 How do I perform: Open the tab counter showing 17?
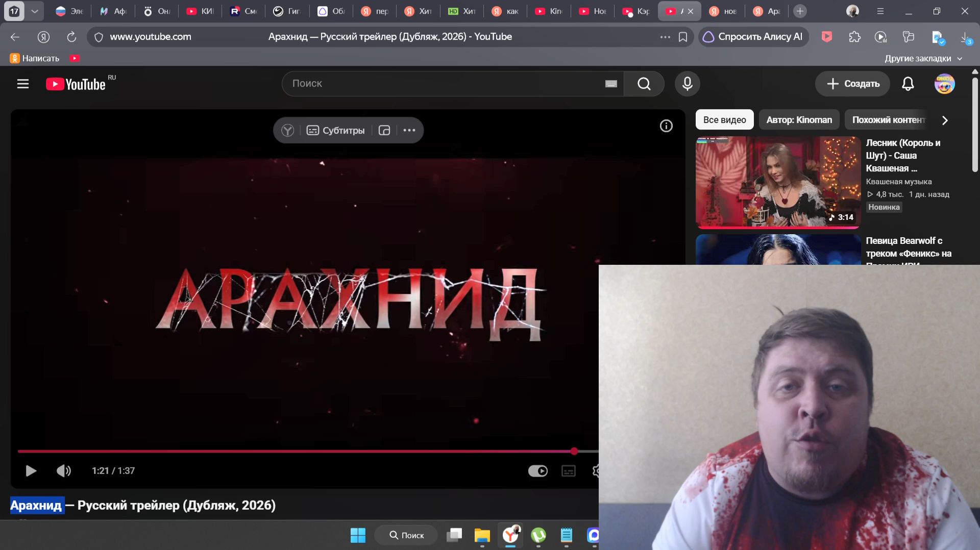coord(14,11)
